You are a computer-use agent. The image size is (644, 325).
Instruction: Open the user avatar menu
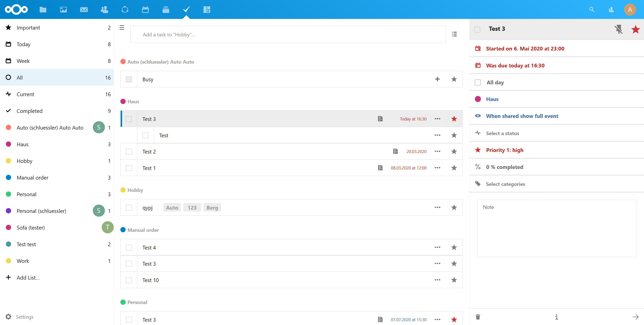pyautogui.click(x=630, y=9)
